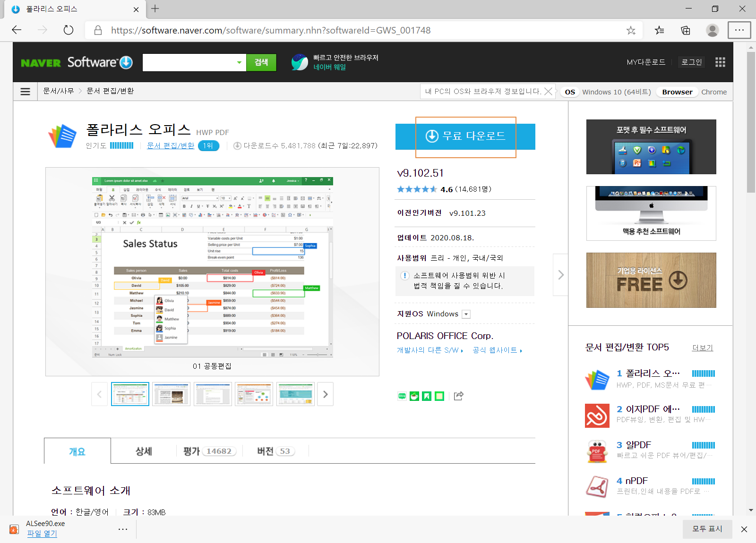Click the page vertical scrollbar
This screenshot has width=756, height=543.
tap(751, 123)
